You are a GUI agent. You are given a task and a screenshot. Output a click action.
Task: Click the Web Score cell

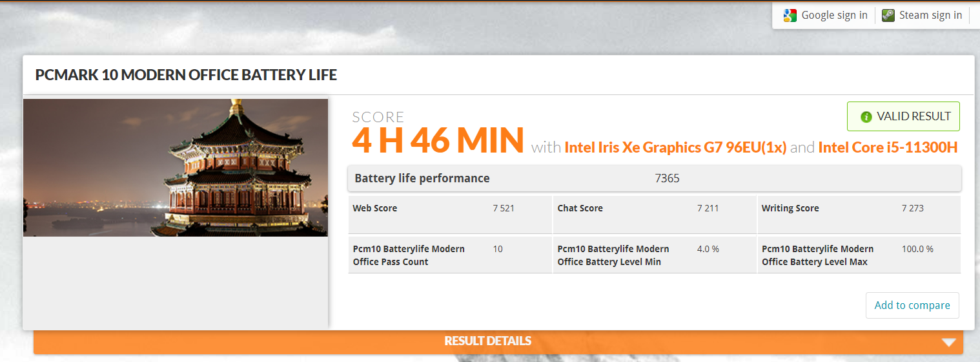tap(450, 214)
